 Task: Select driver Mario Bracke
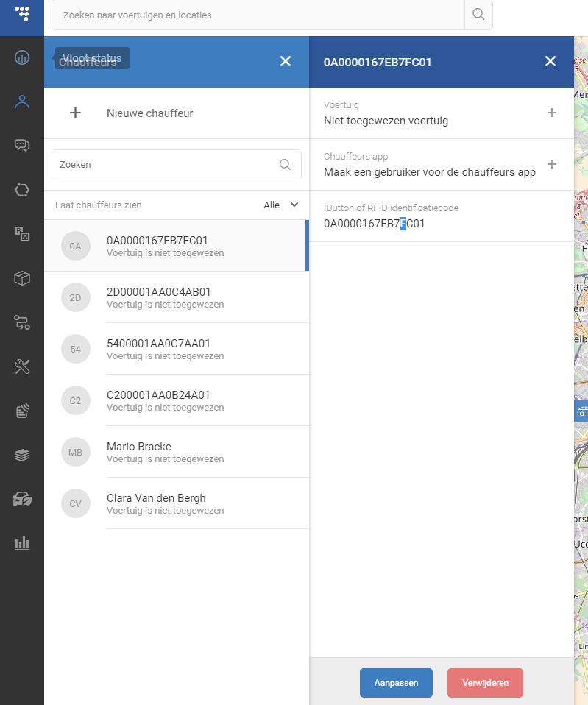click(177, 452)
